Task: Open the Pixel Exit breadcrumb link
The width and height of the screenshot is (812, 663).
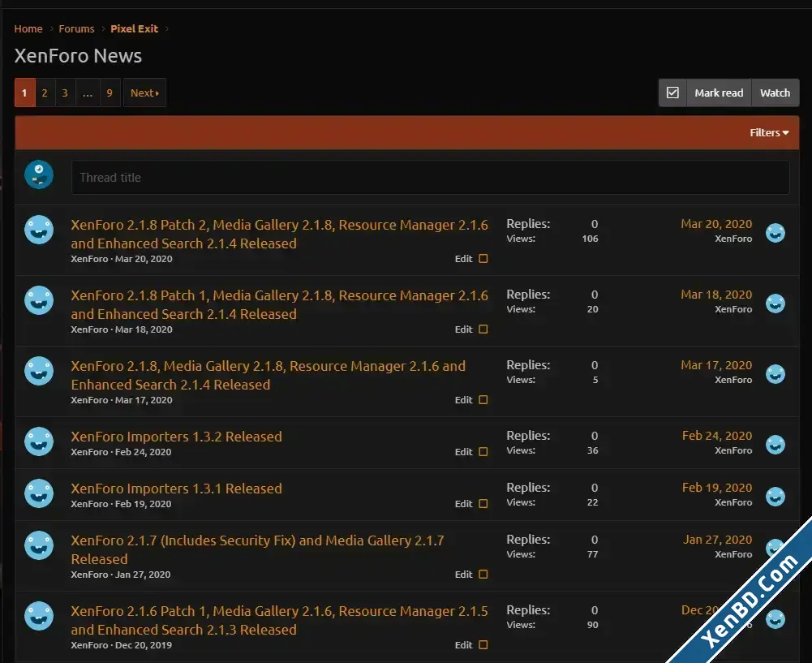Action: coord(134,28)
